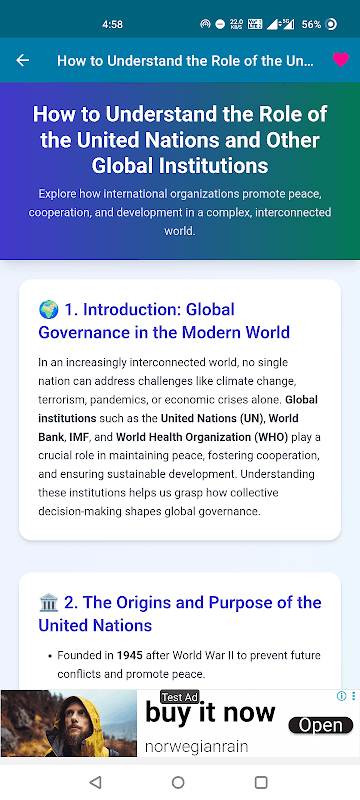
Task: Tap the truncated header title text
Action: tap(186, 61)
